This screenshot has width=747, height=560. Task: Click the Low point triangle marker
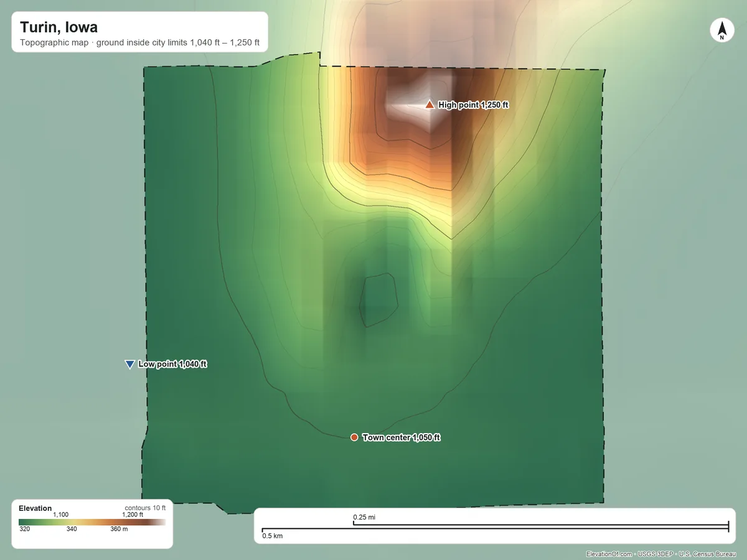[129, 365]
